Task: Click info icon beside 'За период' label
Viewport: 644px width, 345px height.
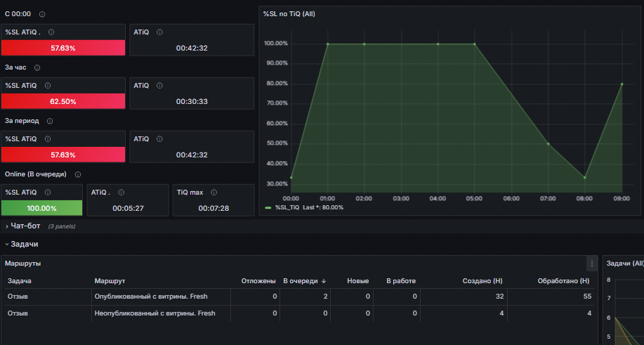Action: click(x=50, y=121)
